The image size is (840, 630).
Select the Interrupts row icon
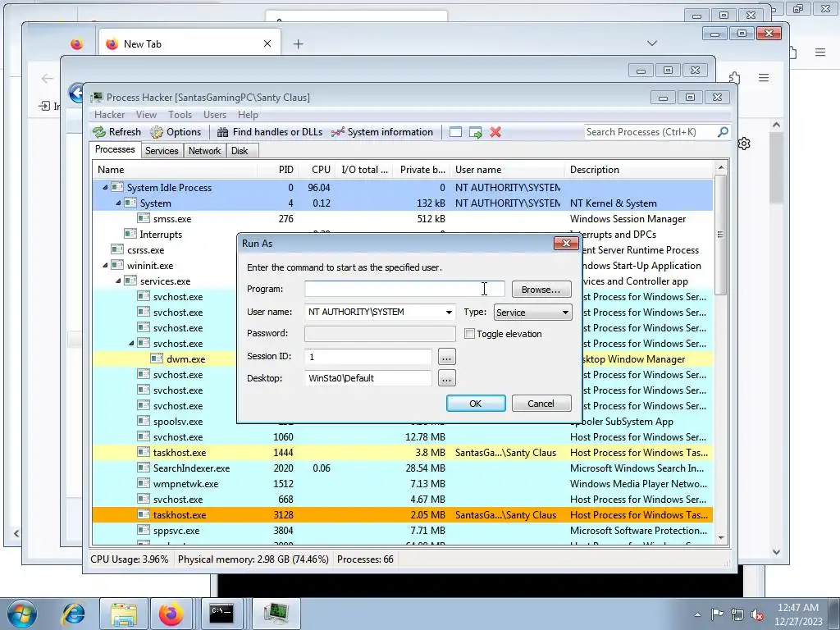[130, 234]
